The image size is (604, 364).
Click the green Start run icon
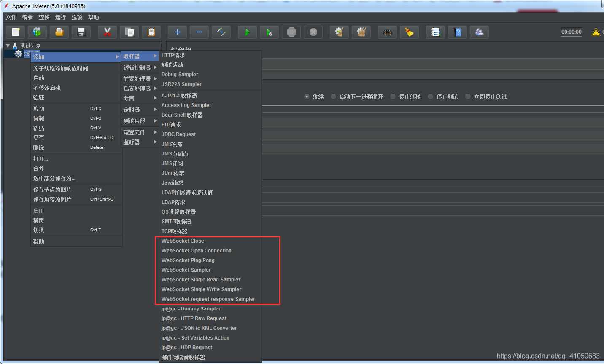coord(248,32)
